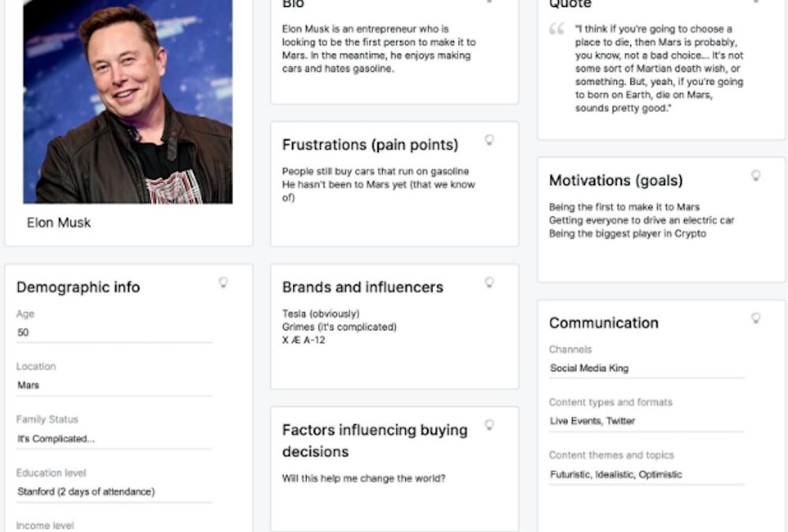Click the Motivations goals text list
This screenshot has width=788, height=532.
coord(641,220)
